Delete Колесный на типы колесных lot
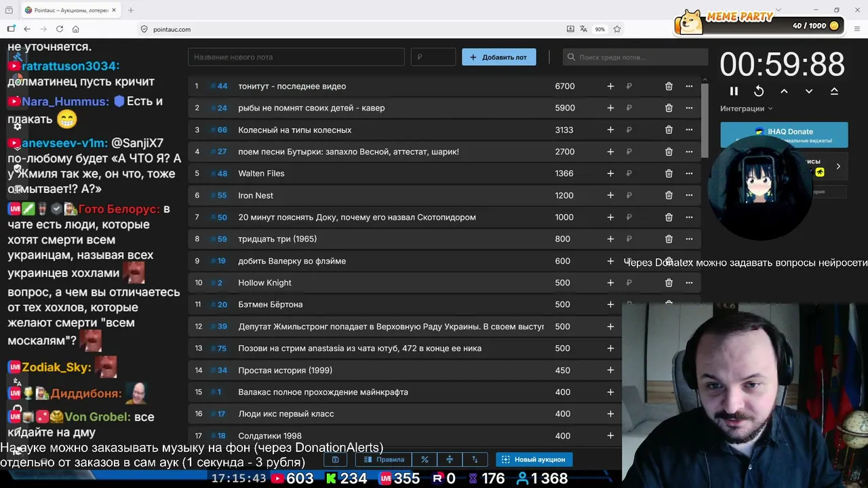 coord(669,129)
